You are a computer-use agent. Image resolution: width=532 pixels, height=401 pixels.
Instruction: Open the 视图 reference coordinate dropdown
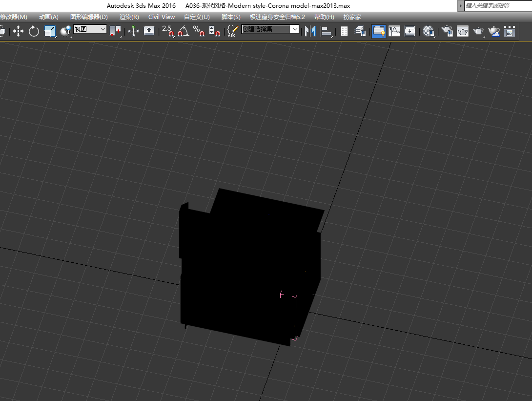click(90, 29)
